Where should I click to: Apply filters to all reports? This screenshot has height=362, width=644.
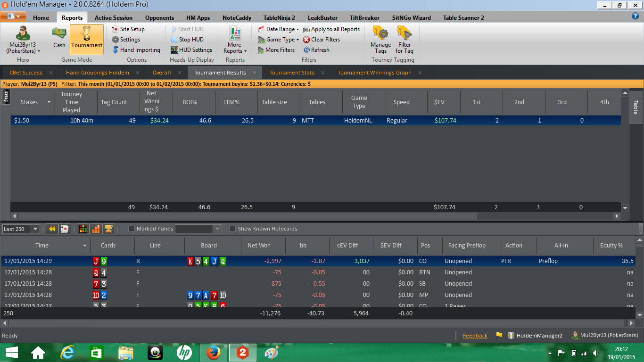tap(331, 29)
